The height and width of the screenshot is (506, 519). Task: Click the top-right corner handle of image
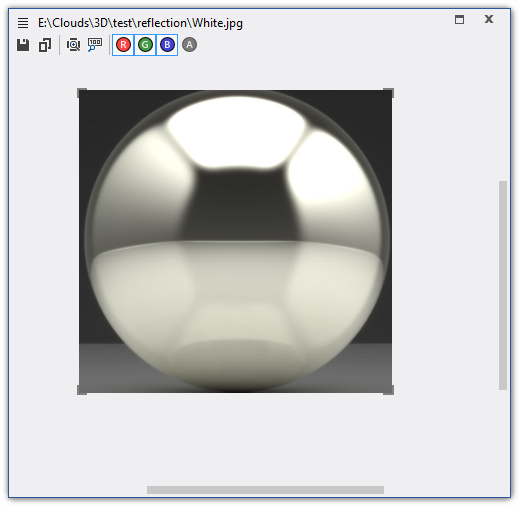click(389, 93)
